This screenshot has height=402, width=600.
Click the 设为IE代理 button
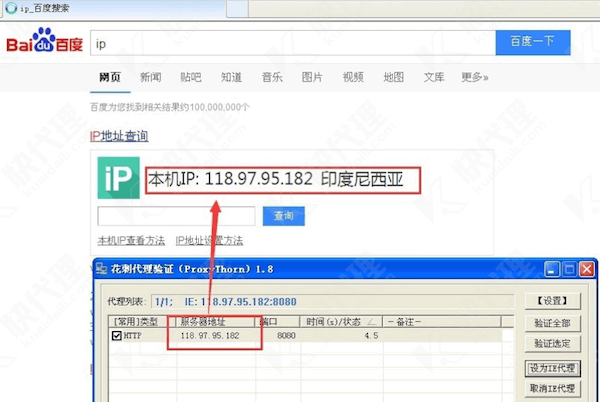(x=550, y=367)
